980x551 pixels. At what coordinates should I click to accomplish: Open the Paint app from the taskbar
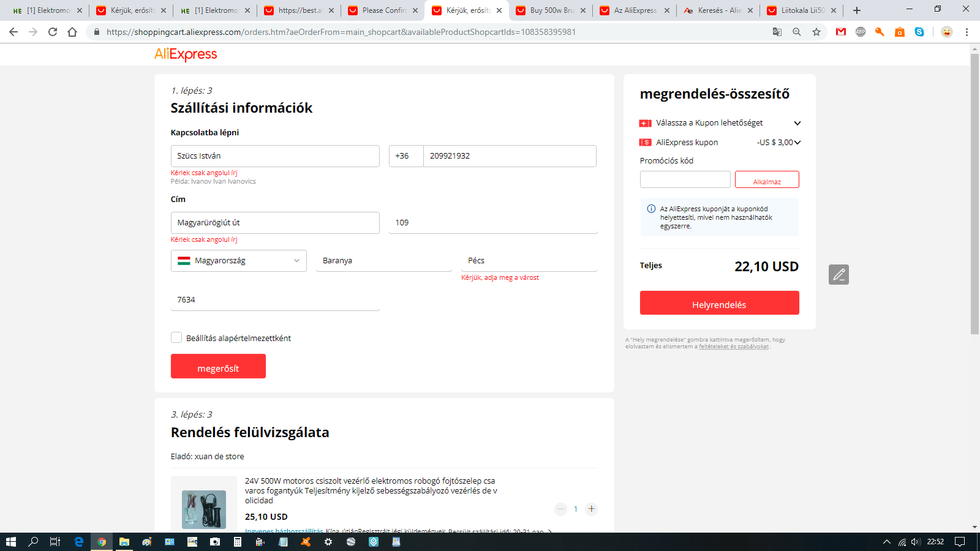(x=146, y=542)
